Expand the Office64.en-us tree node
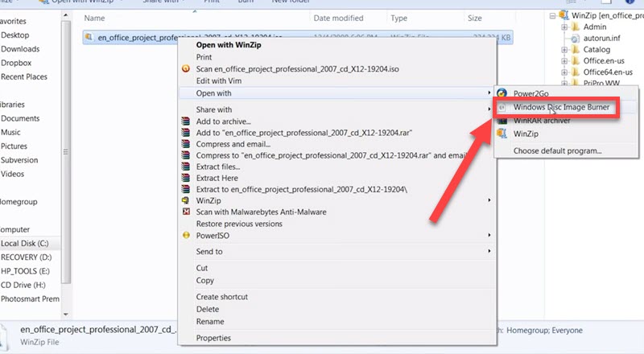Image resolution: width=644 pixels, height=354 pixels. coord(564,72)
